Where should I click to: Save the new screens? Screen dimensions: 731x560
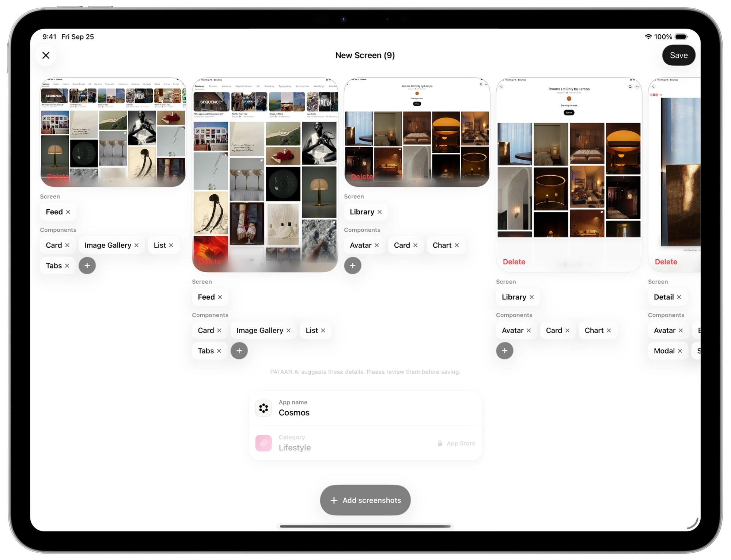tap(678, 55)
